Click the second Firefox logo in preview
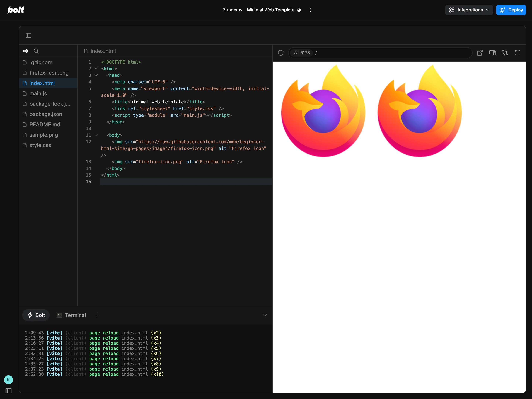 click(420, 111)
